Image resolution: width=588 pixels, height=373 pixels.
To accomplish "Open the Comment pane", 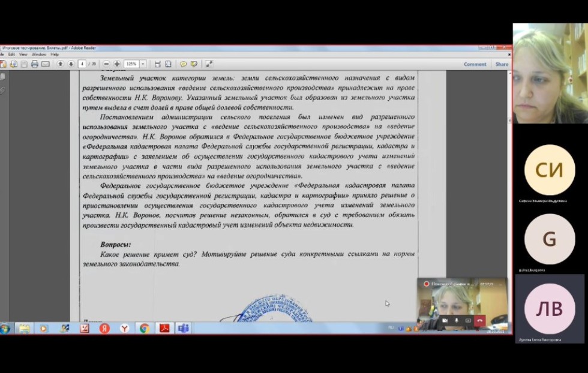I will 475,64.
